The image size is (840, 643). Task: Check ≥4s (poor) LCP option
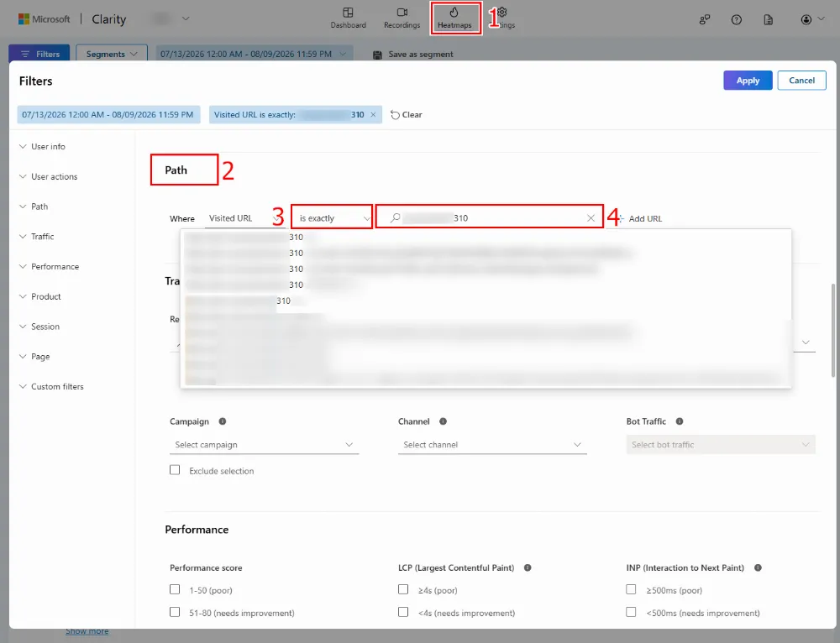click(x=403, y=589)
